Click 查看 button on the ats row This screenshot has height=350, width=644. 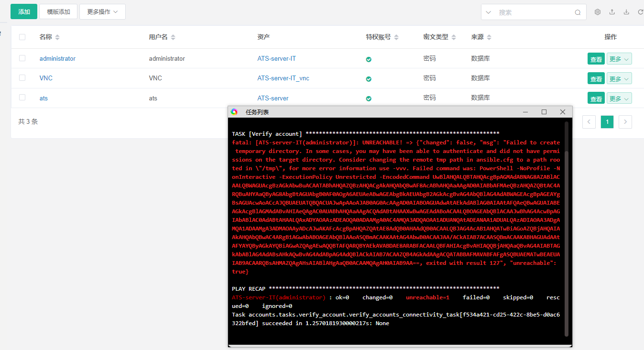point(596,98)
